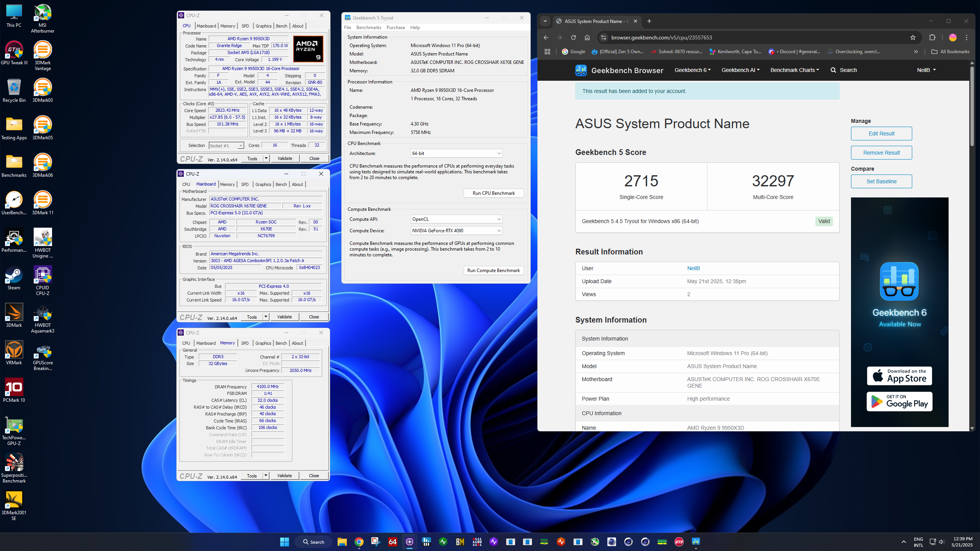Switch to Graphics tab in bottom CPU-Z
980x551 pixels.
click(263, 343)
